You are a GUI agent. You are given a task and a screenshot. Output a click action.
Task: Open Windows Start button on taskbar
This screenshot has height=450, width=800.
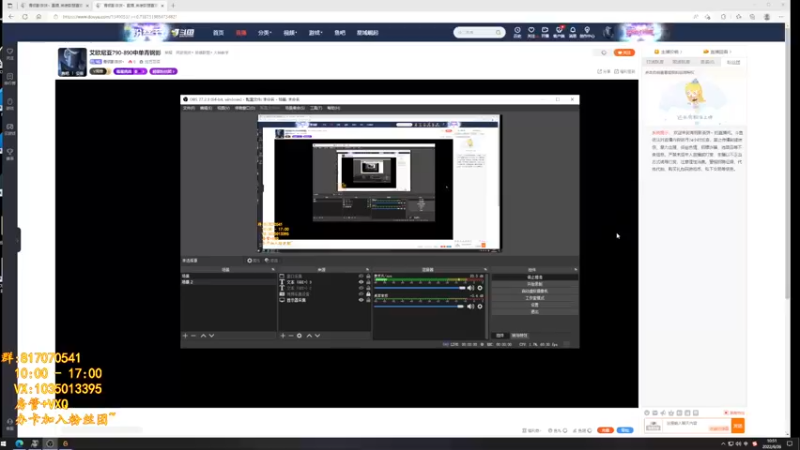click(x=5, y=444)
